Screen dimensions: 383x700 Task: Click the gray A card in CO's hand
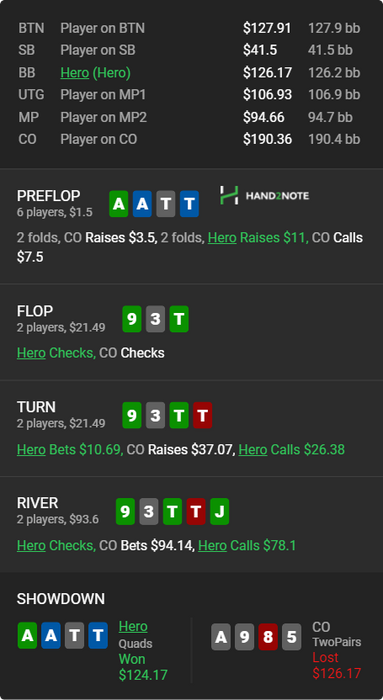coord(221,637)
